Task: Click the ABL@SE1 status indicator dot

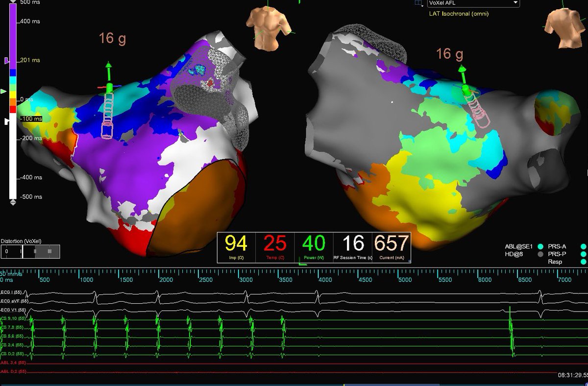Action: (x=540, y=246)
